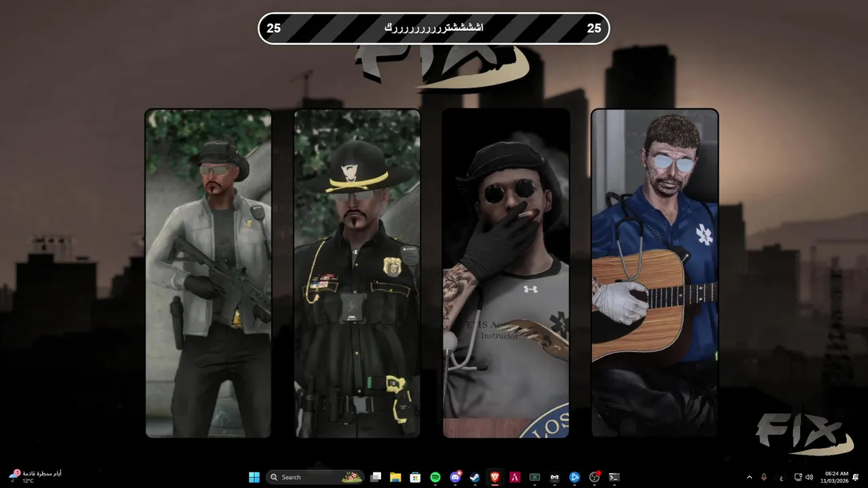Click the taskbar Search box
This screenshot has width=868, height=488.
(x=315, y=477)
